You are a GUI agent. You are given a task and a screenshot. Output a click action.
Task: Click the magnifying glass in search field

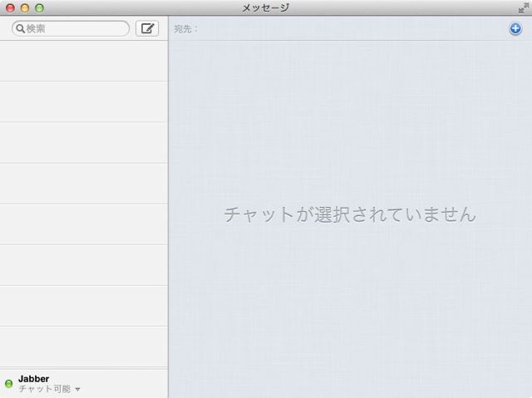tap(20, 29)
